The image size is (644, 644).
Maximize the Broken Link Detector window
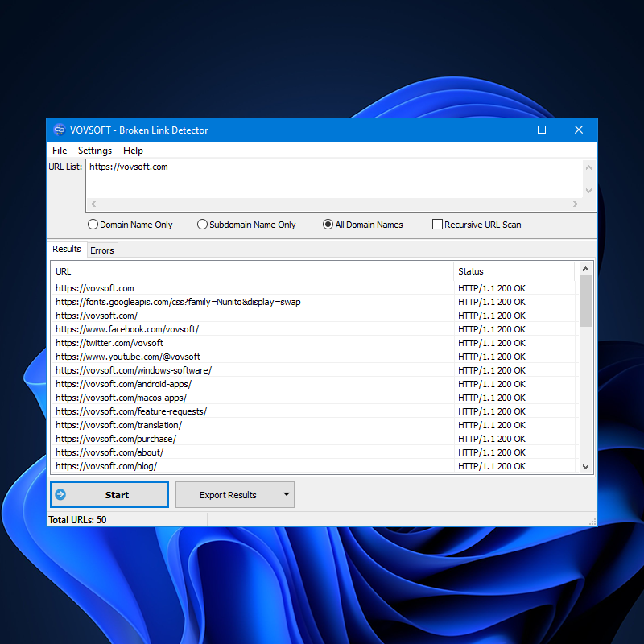click(x=542, y=130)
